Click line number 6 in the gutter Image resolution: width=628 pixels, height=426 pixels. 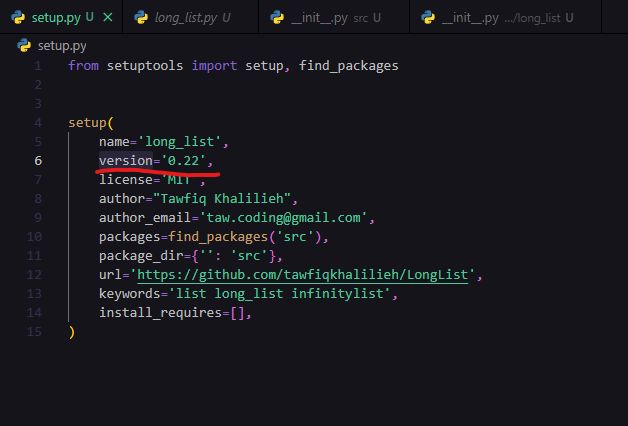click(x=38, y=161)
